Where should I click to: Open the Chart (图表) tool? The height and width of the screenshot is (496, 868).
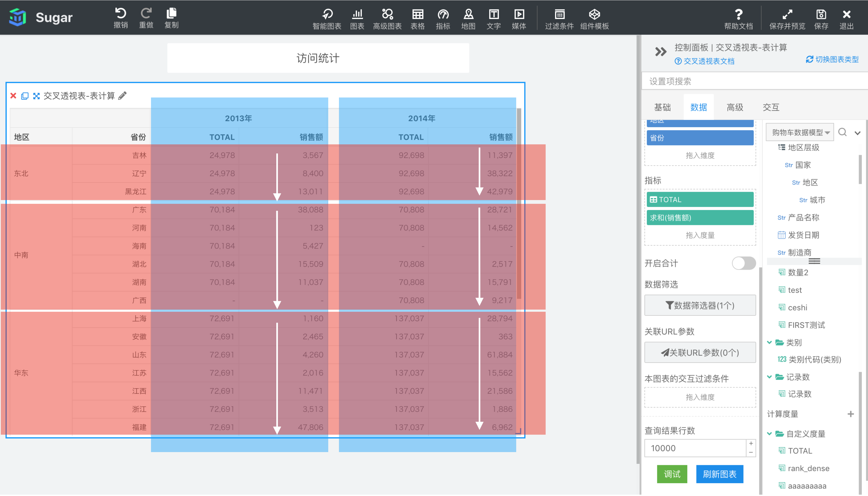[357, 19]
